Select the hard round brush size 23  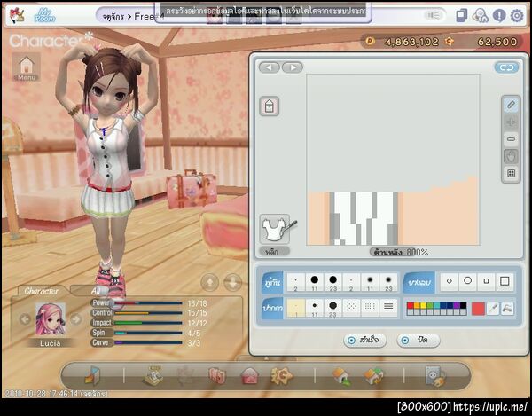pyautogui.click(x=332, y=282)
